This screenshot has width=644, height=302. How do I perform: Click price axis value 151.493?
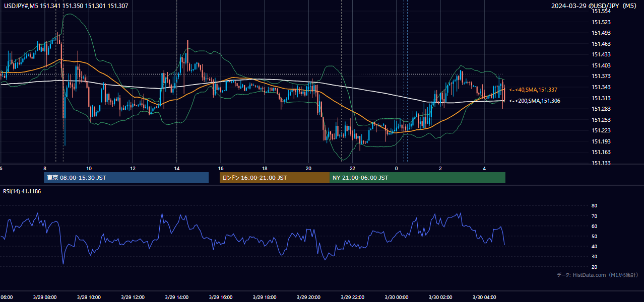coord(601,33)
